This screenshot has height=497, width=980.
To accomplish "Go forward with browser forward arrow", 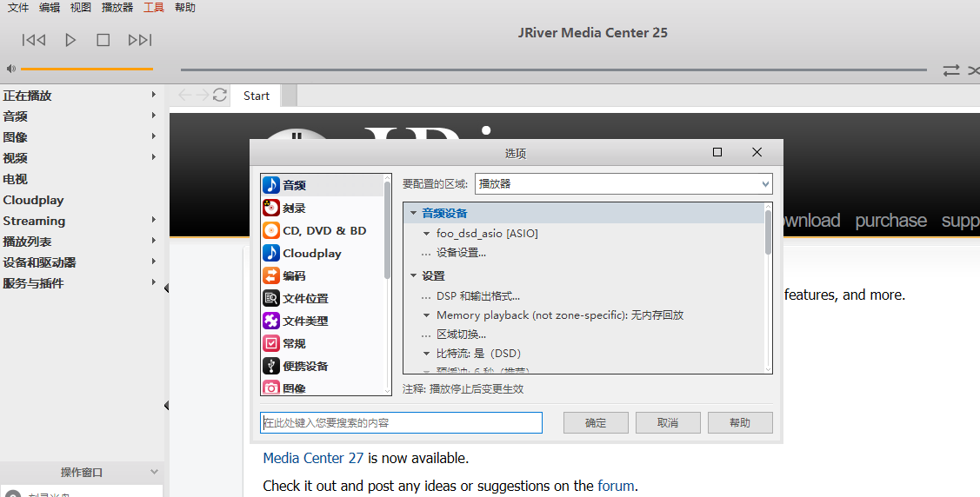I will 203,95.
